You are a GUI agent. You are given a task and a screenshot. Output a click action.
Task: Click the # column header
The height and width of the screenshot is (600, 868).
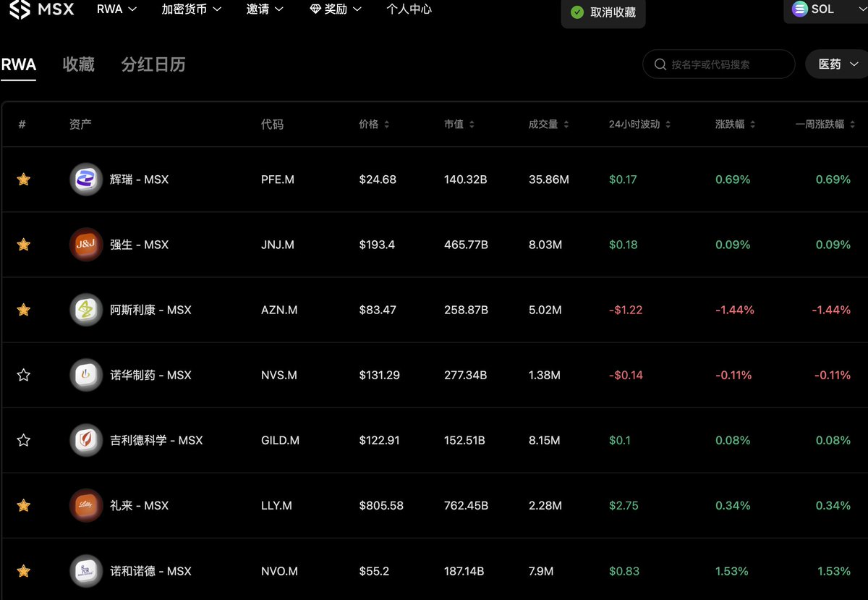click(22, 124)
